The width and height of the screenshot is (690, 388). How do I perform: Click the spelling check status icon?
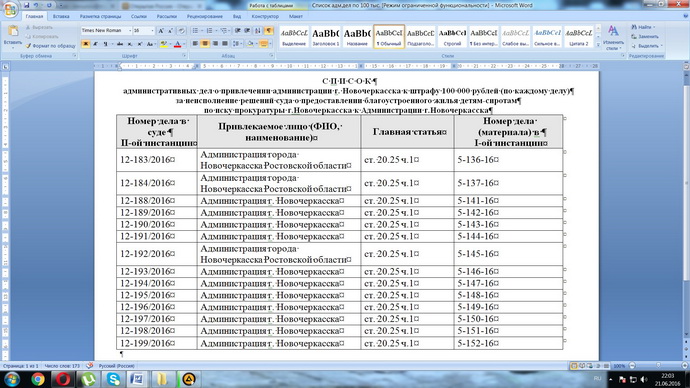pos(90,366)
